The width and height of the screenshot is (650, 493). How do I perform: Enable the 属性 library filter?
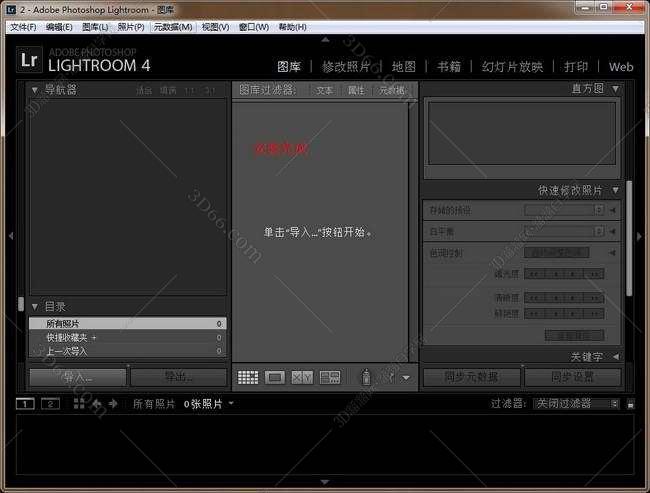pyautogui.click(x=356, y=90)
